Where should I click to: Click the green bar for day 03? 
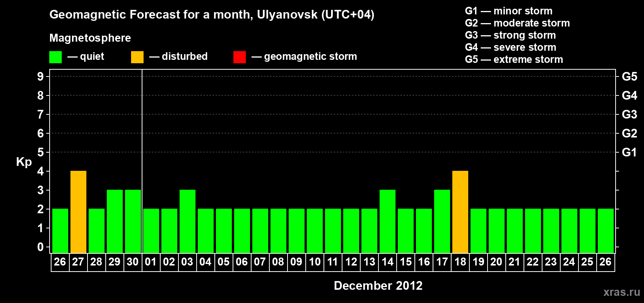click(188, 221)
